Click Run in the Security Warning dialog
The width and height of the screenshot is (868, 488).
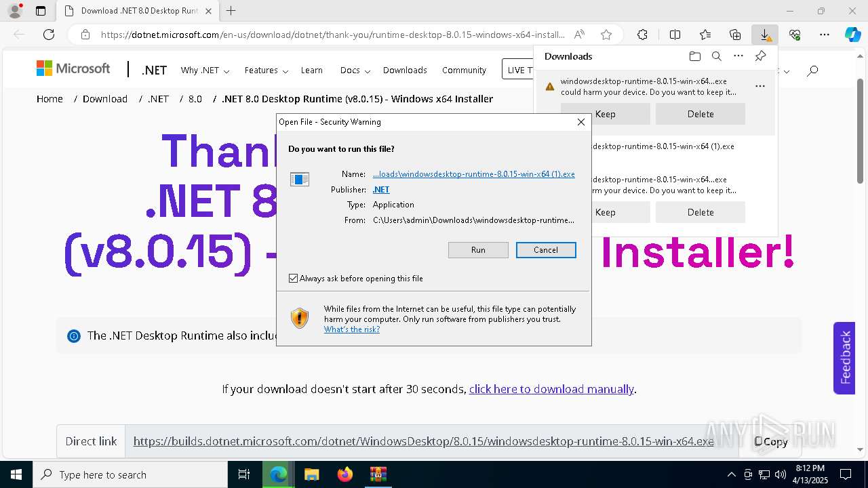[478, 250]
